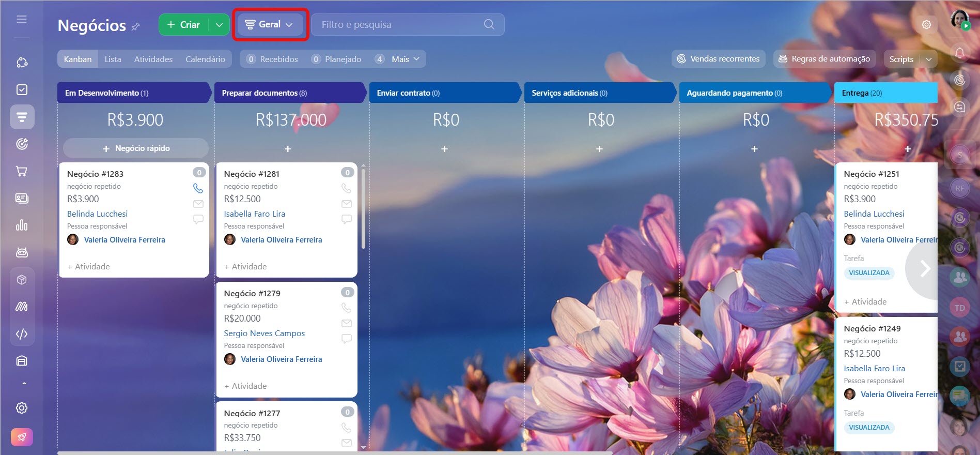Expand the Geral pipeline dropdown

[x=270, y=25]
